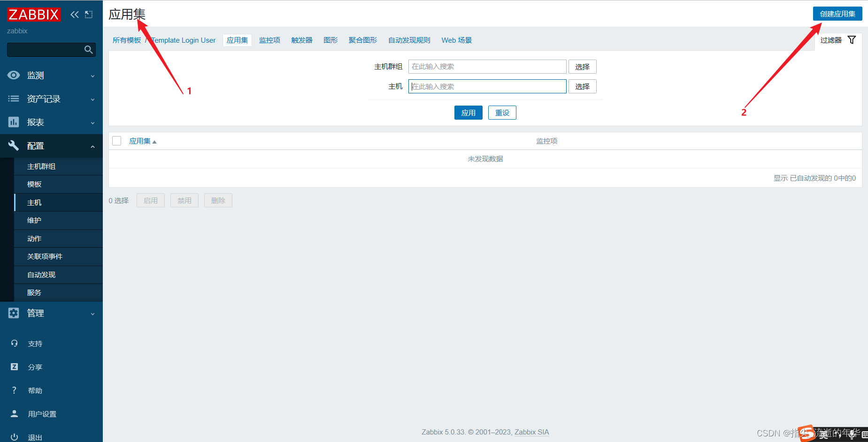Click the 监控项 column header text

point(547,141)
